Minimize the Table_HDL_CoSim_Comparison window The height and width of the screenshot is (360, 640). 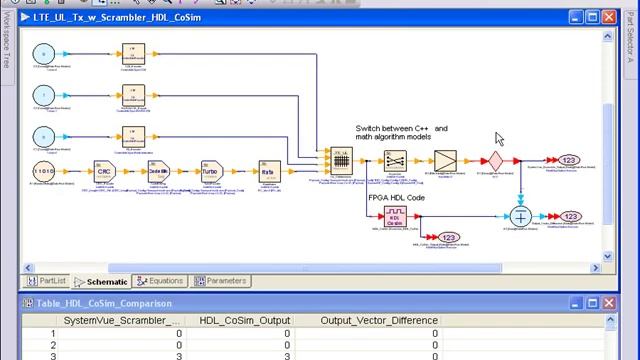(576, 303)
